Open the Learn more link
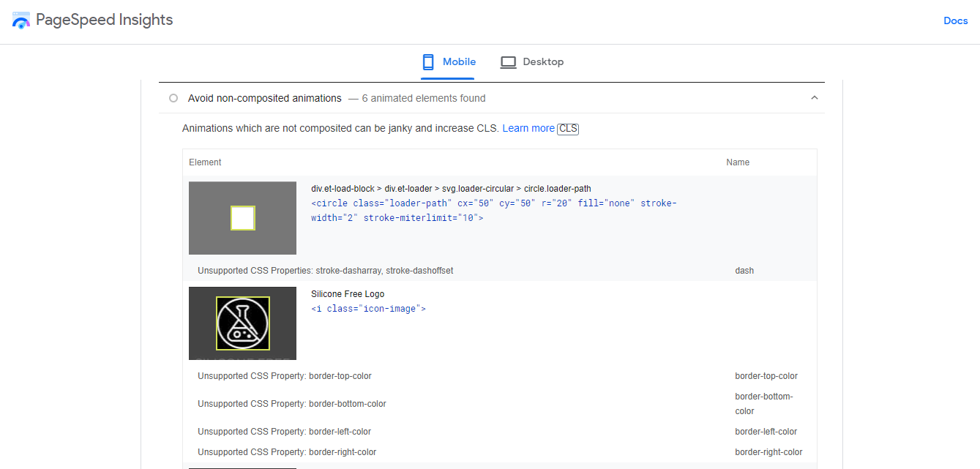 pos(528,128)
